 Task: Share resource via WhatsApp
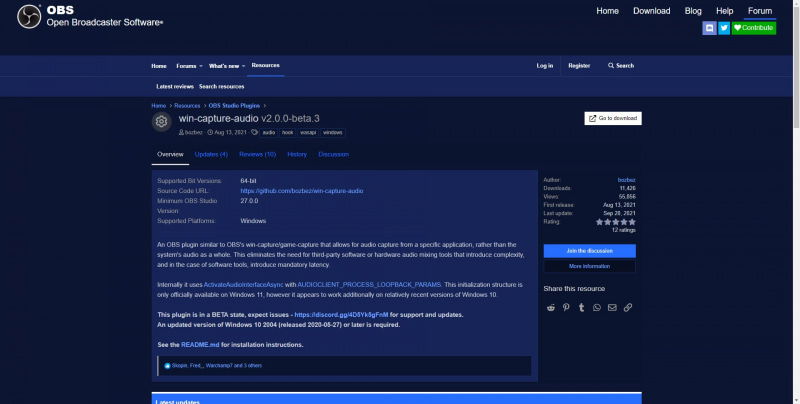[596, 307]
